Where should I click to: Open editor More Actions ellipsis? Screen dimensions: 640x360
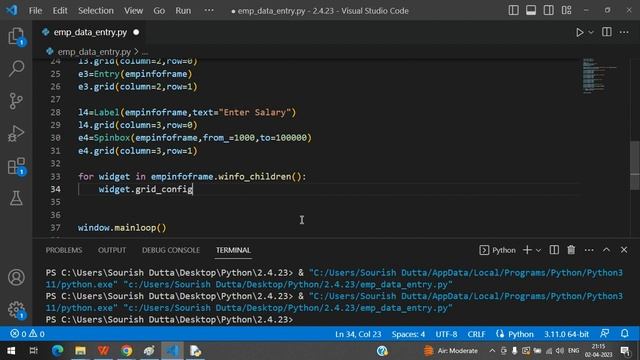pos(624,32)
